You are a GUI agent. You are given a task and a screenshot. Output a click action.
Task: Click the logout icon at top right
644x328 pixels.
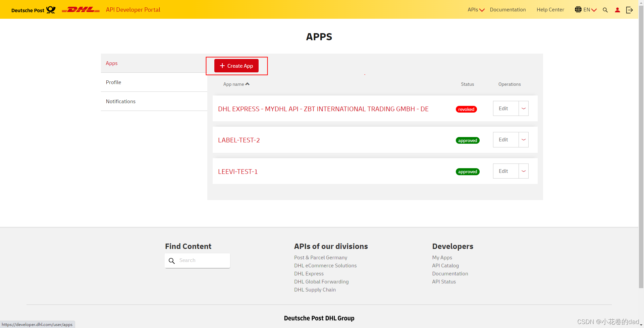[x=630, y=10]
